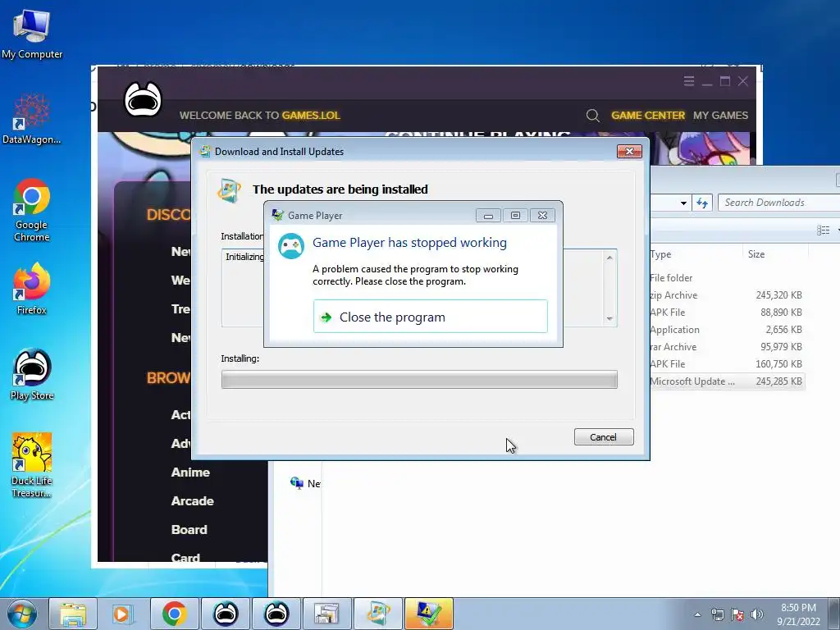Image resolution: width=840 pixels, height=630 pixels.
Task: Select the Board category in Games.lol
Action: 189,530
